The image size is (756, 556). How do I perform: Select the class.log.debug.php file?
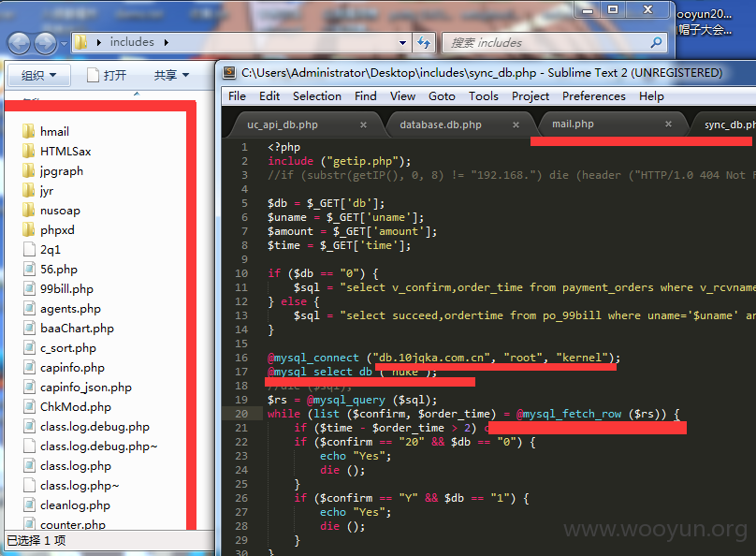86,427
